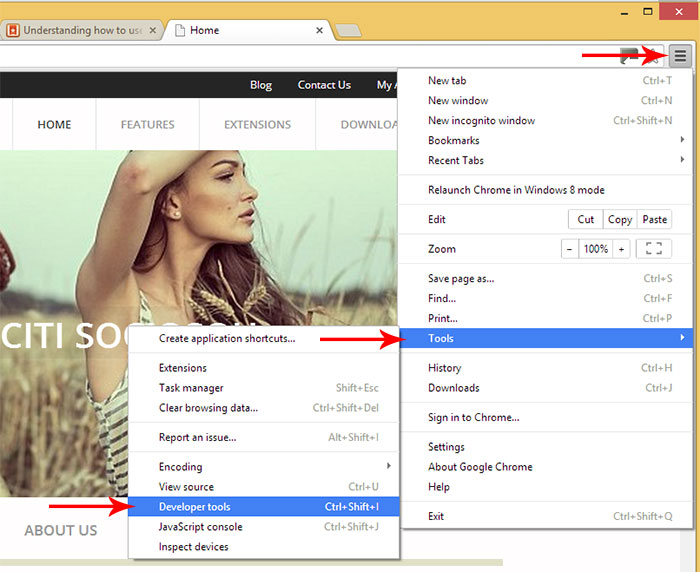The width and height of the screenshot is (700, 572).
Task: Open History from the Chrome menu
Action: pos(546,367)
